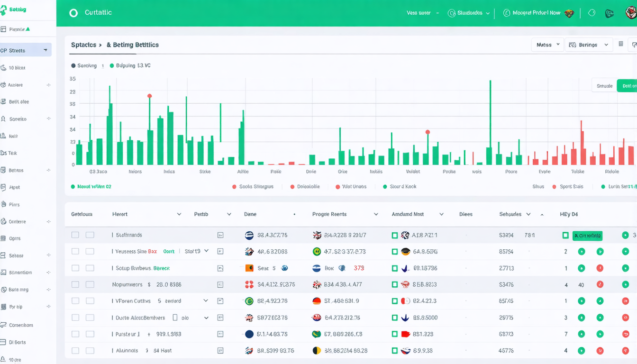Click the Spatcics breadcrumb link

tap(84, 45)
